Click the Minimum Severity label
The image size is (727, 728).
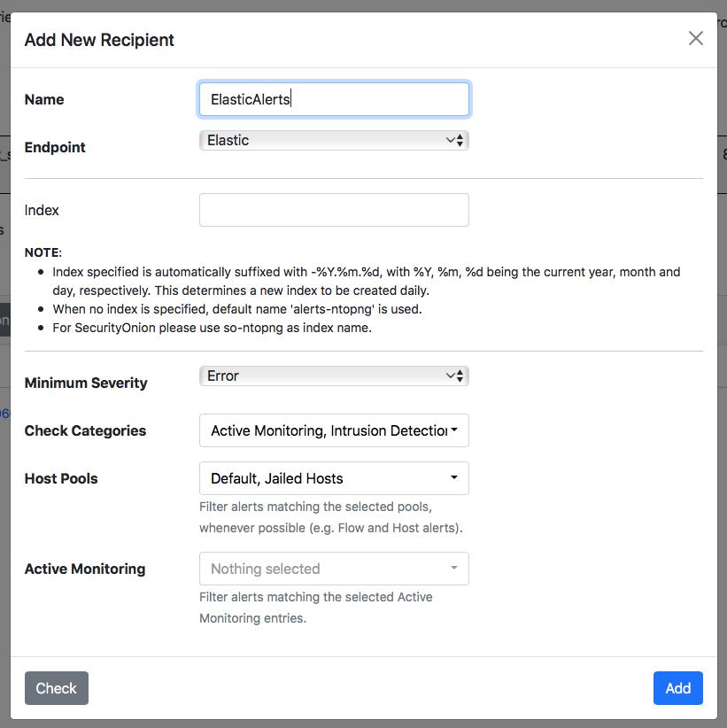pyautogui.click(x=86, y=383)
